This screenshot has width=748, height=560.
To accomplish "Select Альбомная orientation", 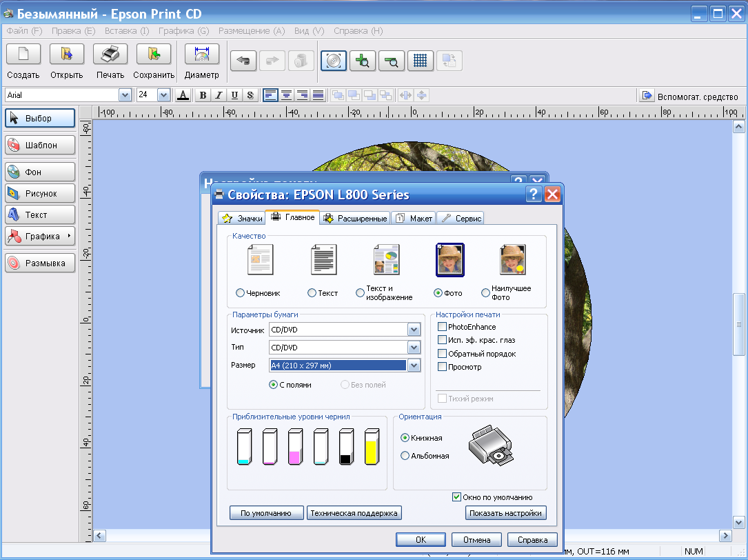I will pos(405,455).
